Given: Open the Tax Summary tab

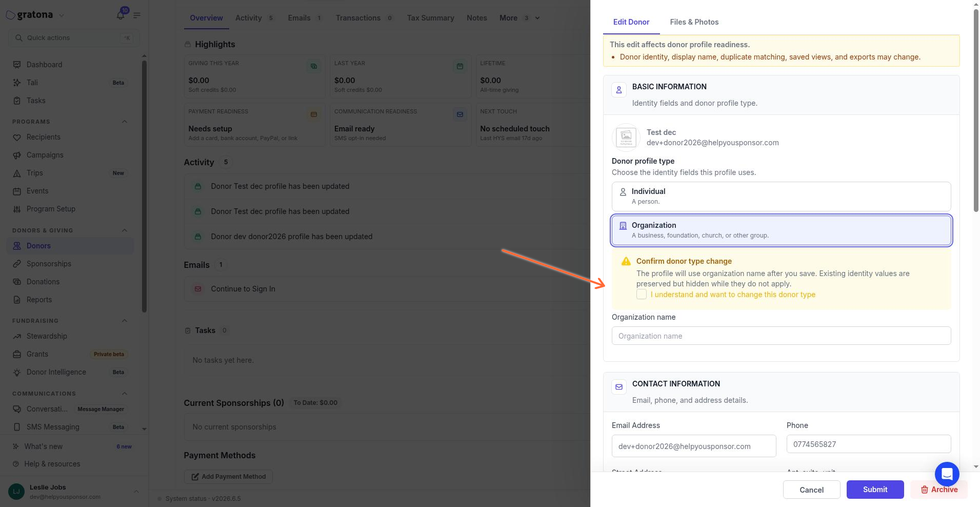Looking at the screenshot, I should coord(430,18).
